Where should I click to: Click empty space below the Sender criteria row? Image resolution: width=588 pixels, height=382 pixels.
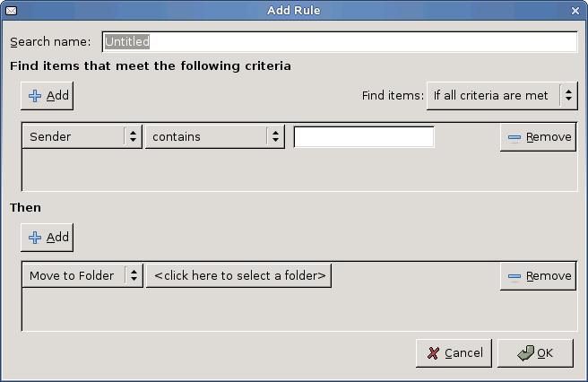(x=269, y=171)
